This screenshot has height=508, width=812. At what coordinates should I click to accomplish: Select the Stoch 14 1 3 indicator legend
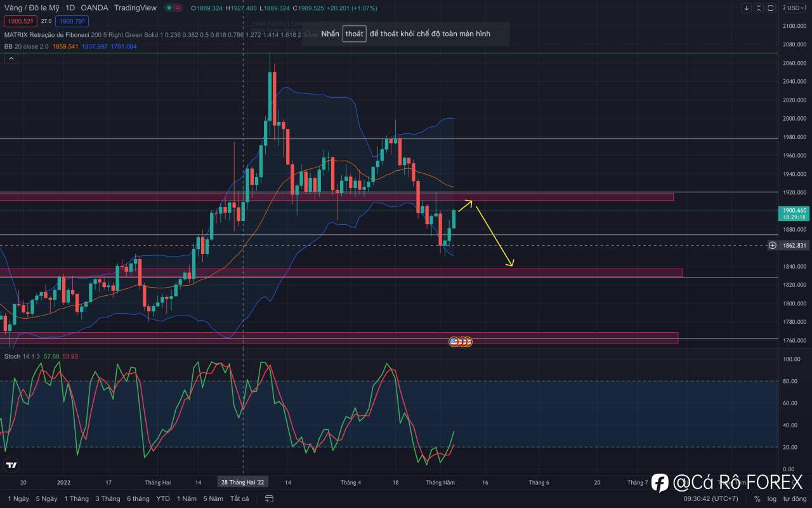click(x=22, y=356)
